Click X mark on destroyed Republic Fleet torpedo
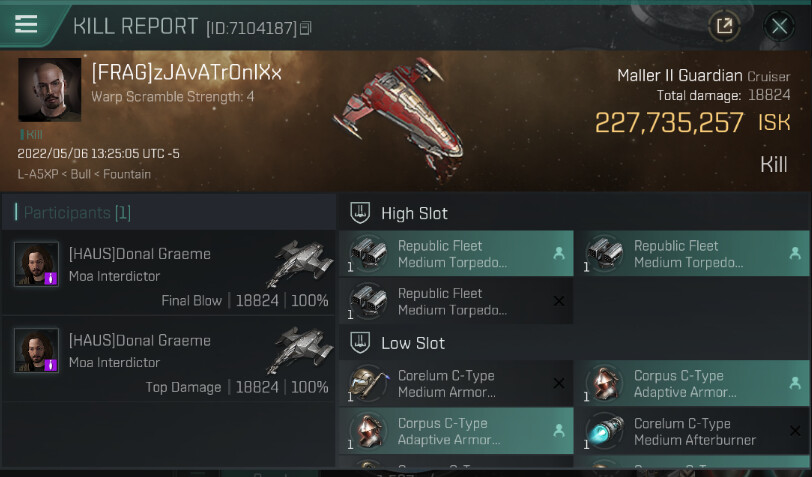Screen dimensions: 812x477 click(559, 301)
